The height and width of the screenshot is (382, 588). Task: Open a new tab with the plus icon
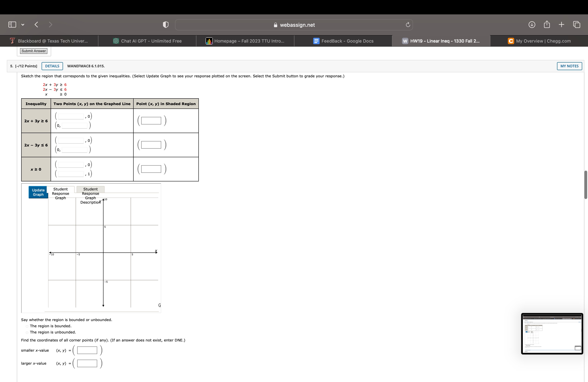point(561,24)
